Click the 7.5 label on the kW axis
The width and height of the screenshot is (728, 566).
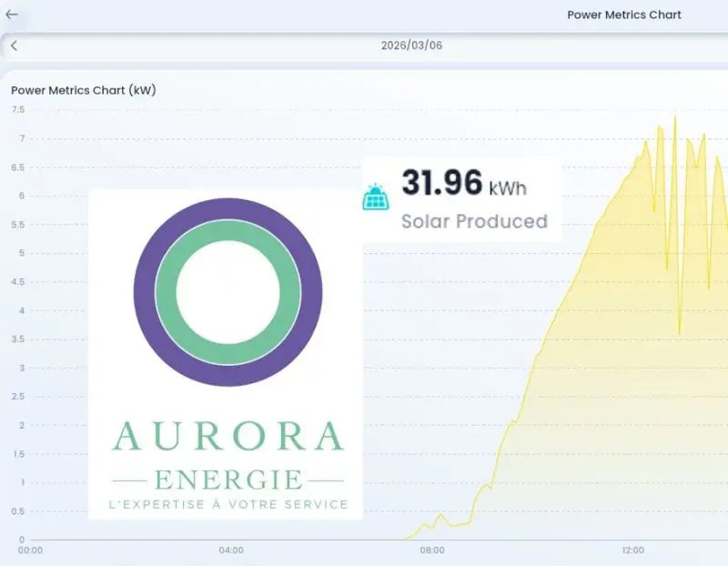pyautogui.click(x=18, y=109)
